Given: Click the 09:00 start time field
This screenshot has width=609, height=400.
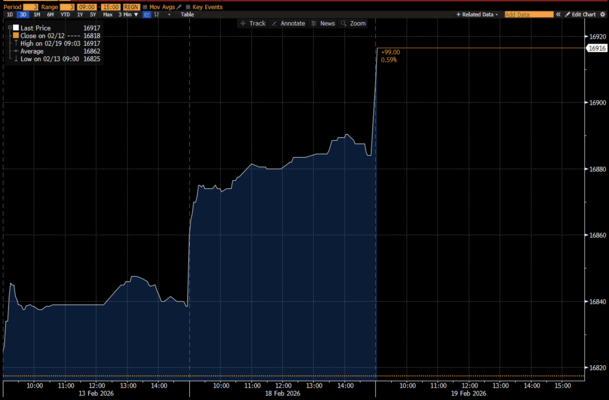Looking at the screenshot, I should click(88, 6).
